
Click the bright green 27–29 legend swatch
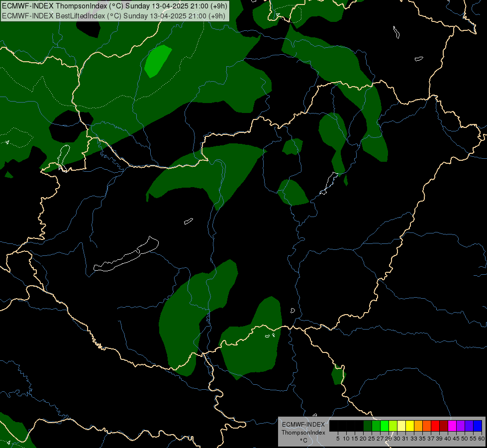pos(385,426)
